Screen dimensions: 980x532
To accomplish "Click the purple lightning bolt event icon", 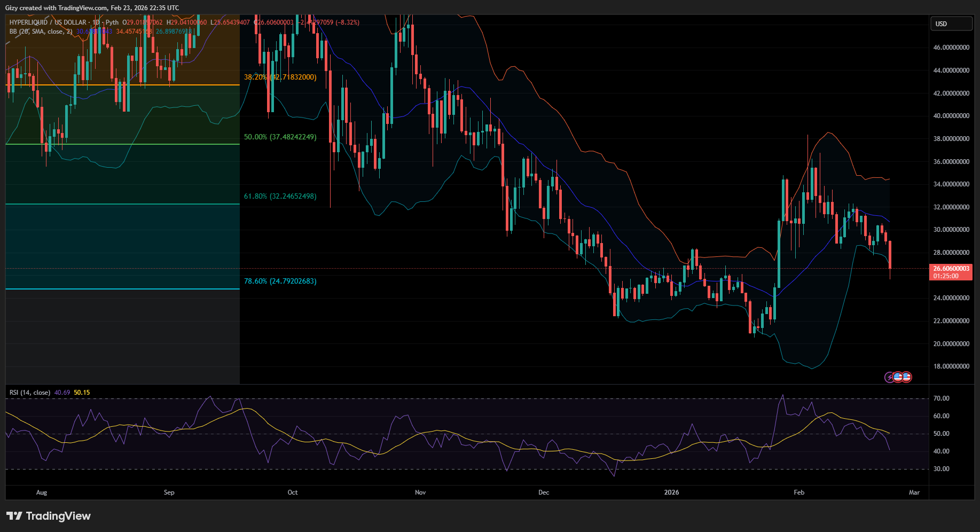I will click(x=889, y=377).
